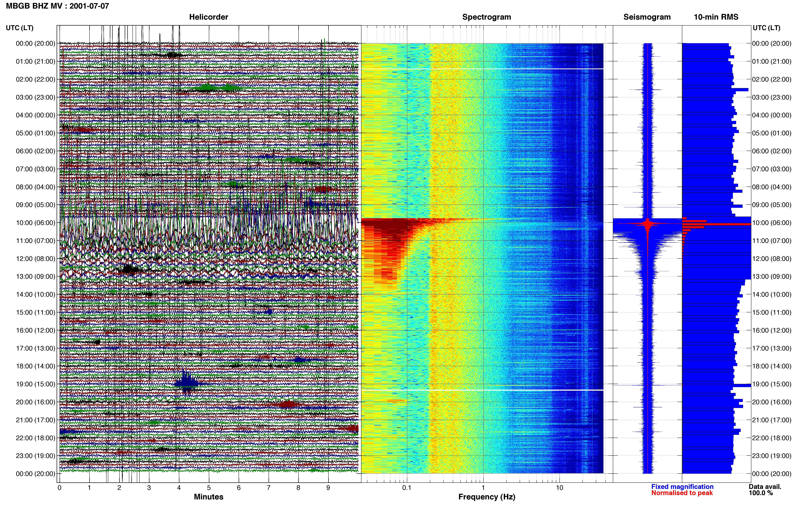Screen dimensions: 812x508
Task: Click the "7" tick on the Minutes axis
Action: tap(269, 488)
